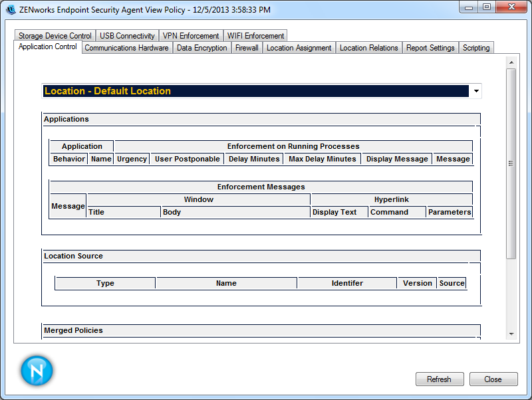Screen dimensions: 532x400
Task: Click the Source column header
Action: click(x=452, y=284)
